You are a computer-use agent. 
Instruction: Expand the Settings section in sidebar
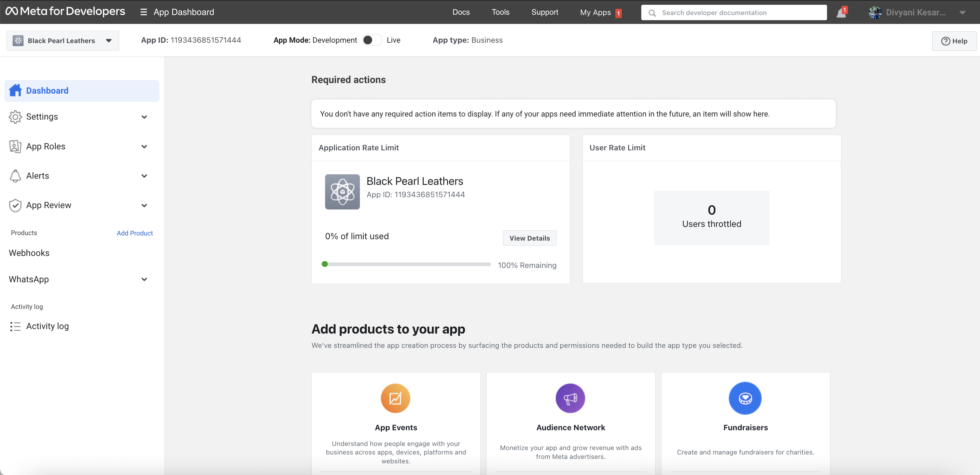click(144, 117)
